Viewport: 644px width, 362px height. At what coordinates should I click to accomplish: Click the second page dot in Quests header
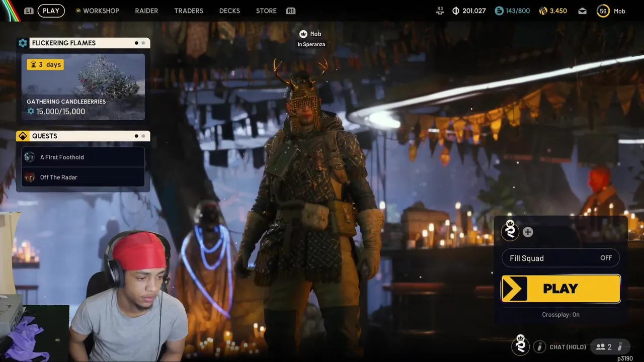(x=143, y=136)
